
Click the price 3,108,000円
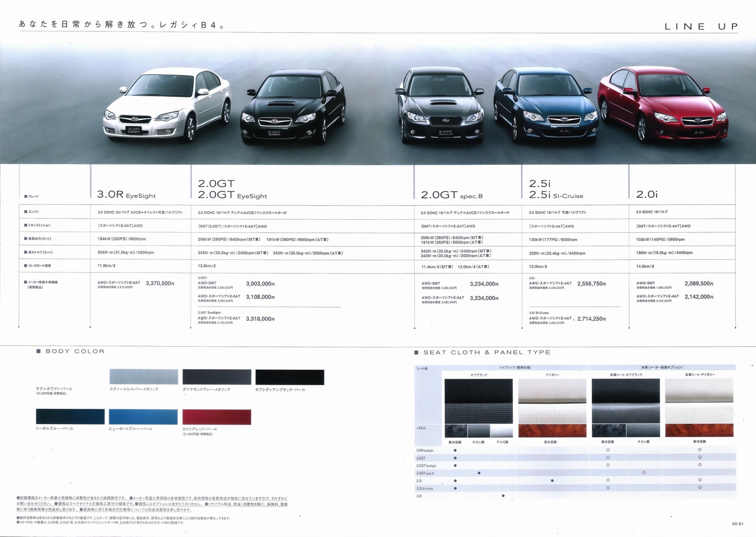click(260, 297)
